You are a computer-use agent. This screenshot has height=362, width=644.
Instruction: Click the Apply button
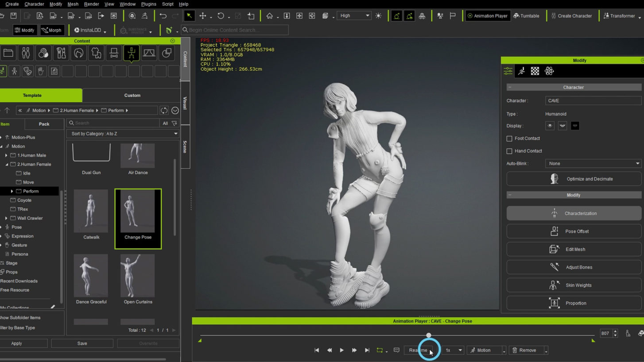click(x=17, y=343)
